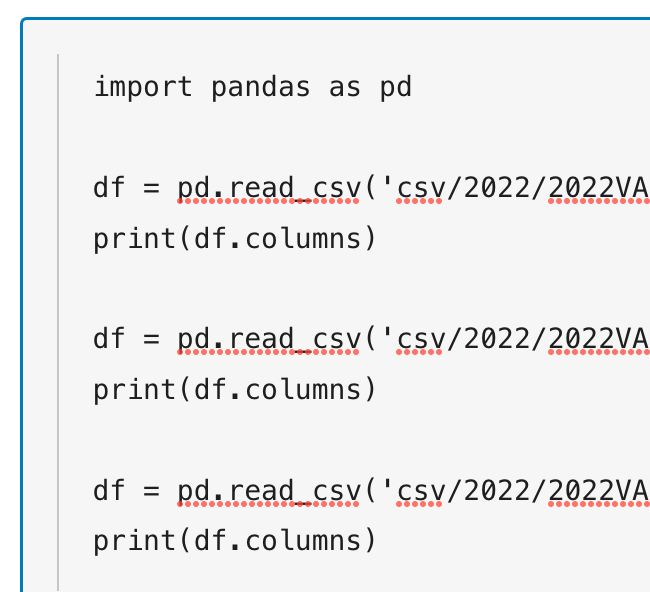This screenshot has height=592, width=650.
Task: Click "2022VA" text in second read_csv path
Action: 599,339
